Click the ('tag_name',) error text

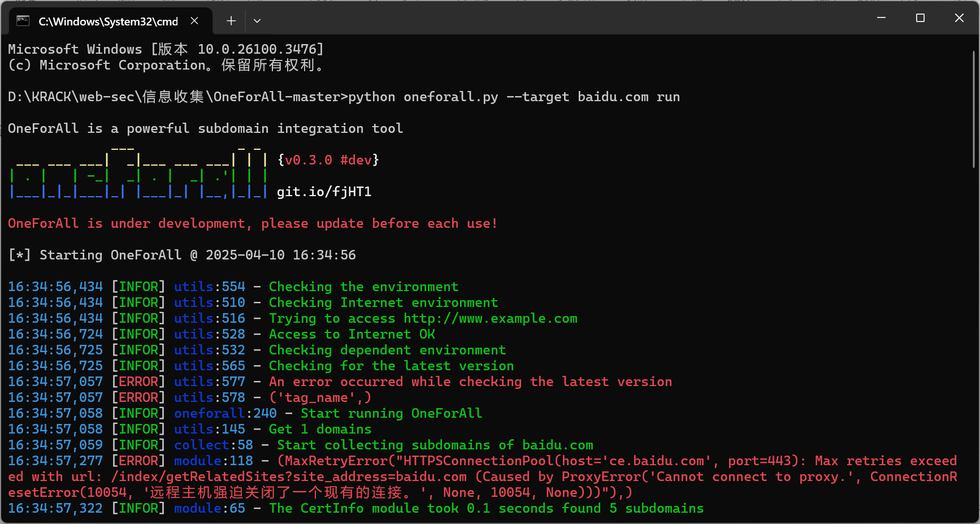320,397
